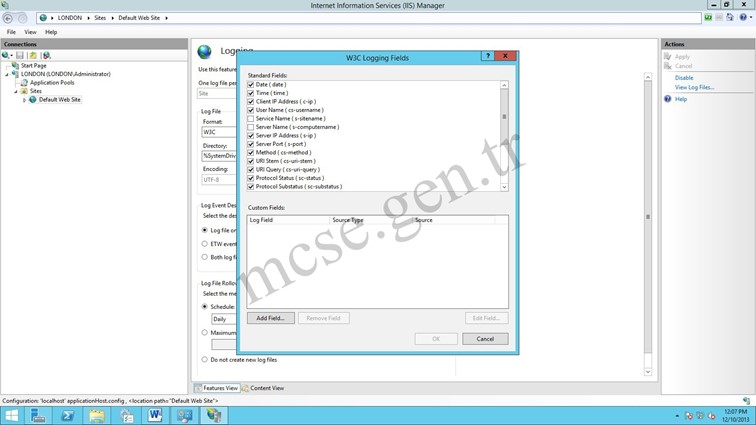
Task: Toggle Server Port ( s-port ) checkbox
Action: click(251, 144)
